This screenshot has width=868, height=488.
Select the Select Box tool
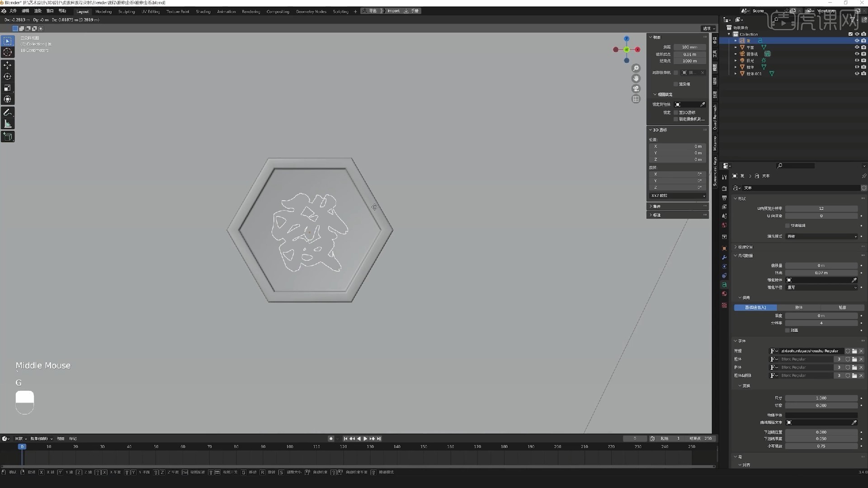(x=8, y=41)
